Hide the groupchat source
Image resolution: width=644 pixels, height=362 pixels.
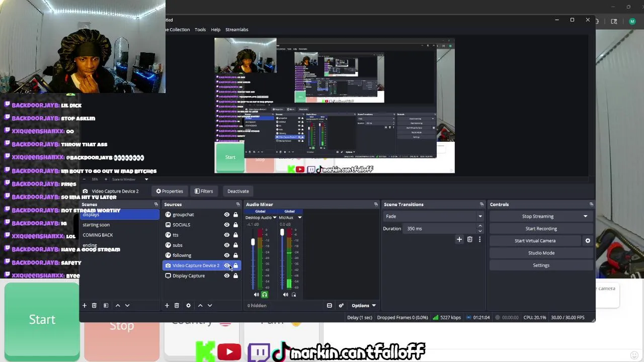click(227, 215)
